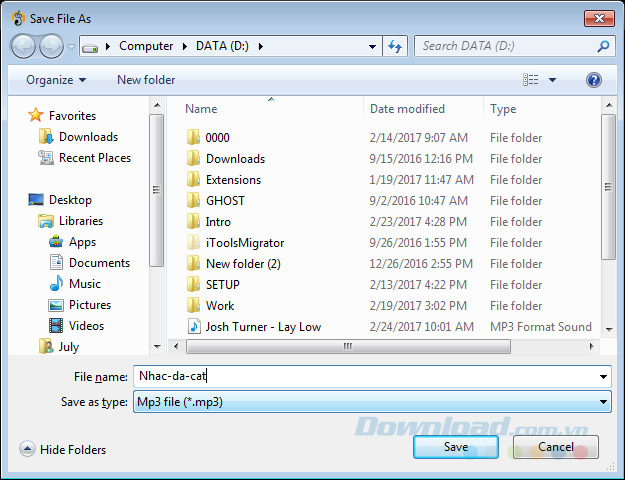Click the Back navigation arrow

[x=23, y=46]
